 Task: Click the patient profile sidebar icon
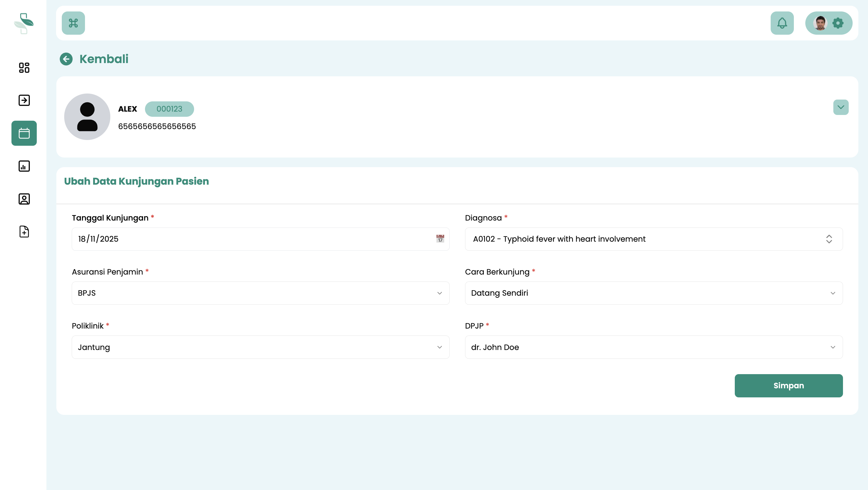[x=24, y=199]
